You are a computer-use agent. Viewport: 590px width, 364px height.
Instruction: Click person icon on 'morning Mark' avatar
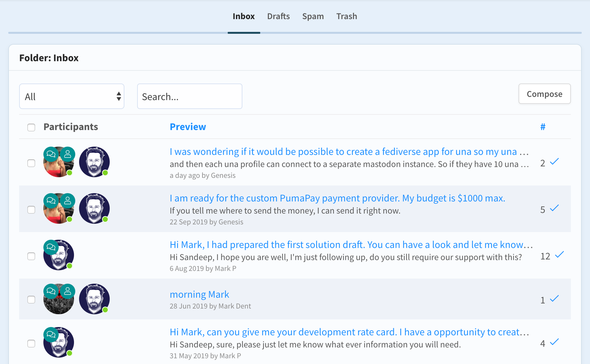coord(68,291)
